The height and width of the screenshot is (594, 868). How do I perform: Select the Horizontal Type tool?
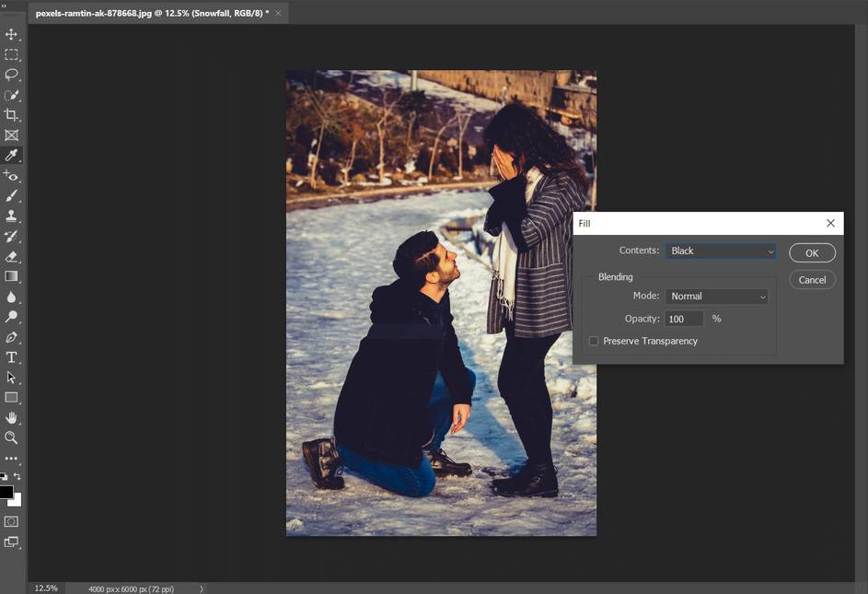12,356
